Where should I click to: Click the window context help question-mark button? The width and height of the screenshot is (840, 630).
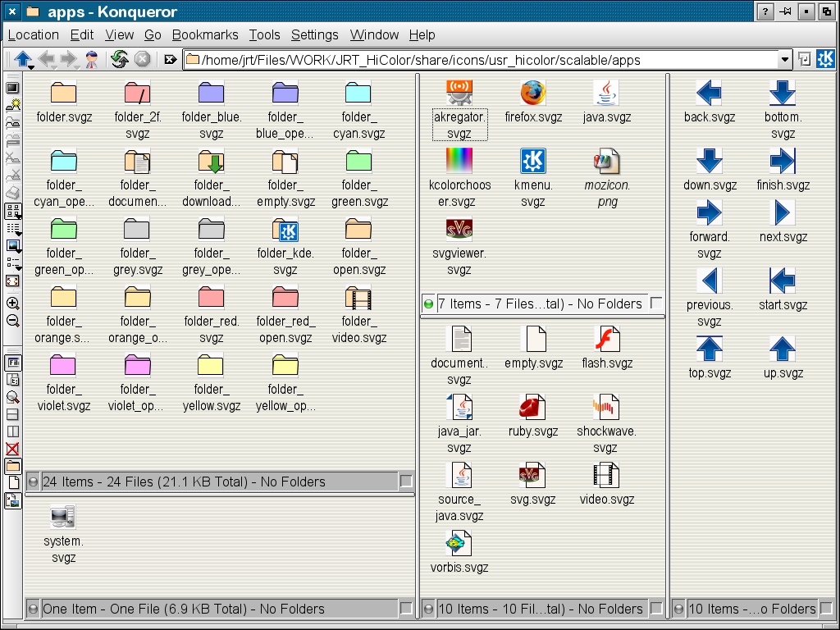click(x=765, y=11)
